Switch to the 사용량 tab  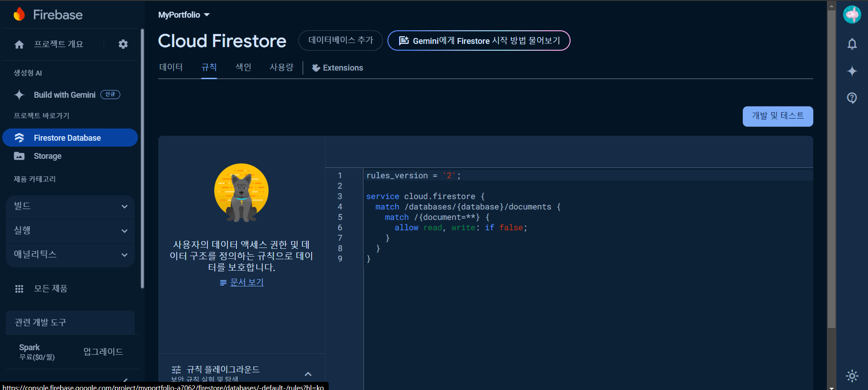(x=282, y=67)
